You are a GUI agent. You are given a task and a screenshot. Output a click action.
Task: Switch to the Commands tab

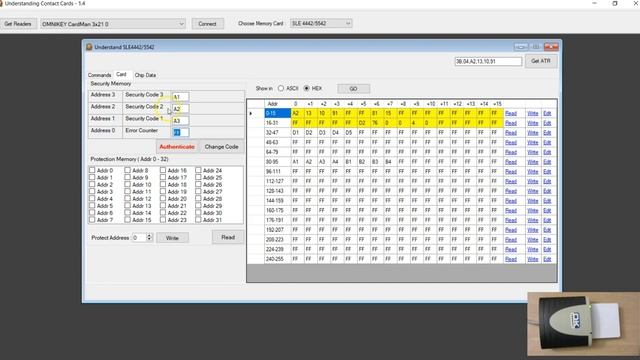[x=99, y=75]
